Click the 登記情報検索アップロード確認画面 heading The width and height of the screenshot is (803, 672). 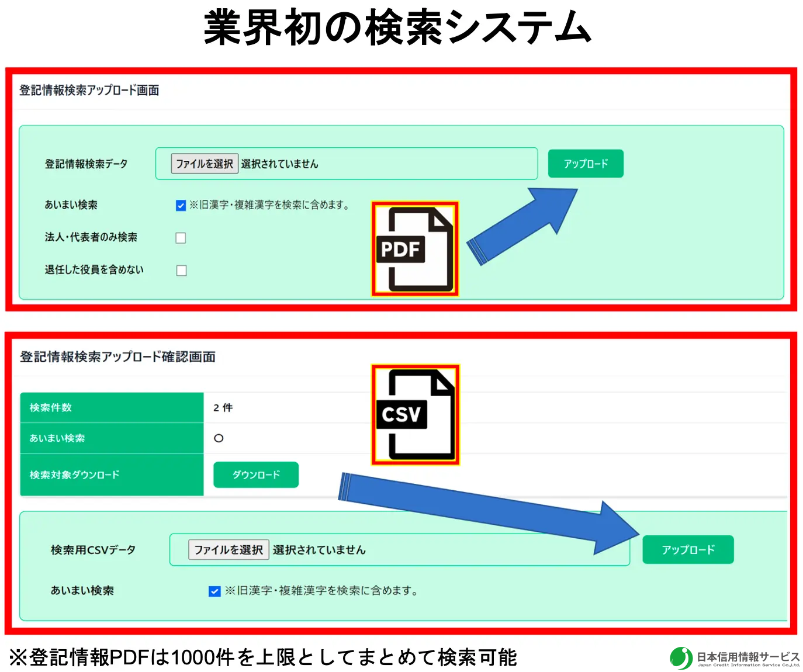(117, 357)
